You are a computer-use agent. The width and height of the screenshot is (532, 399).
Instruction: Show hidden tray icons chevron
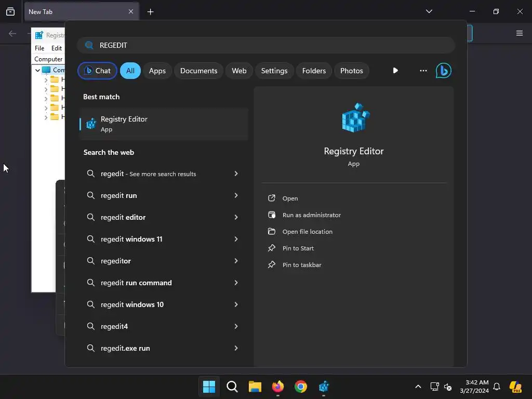[x=418, y=387]
